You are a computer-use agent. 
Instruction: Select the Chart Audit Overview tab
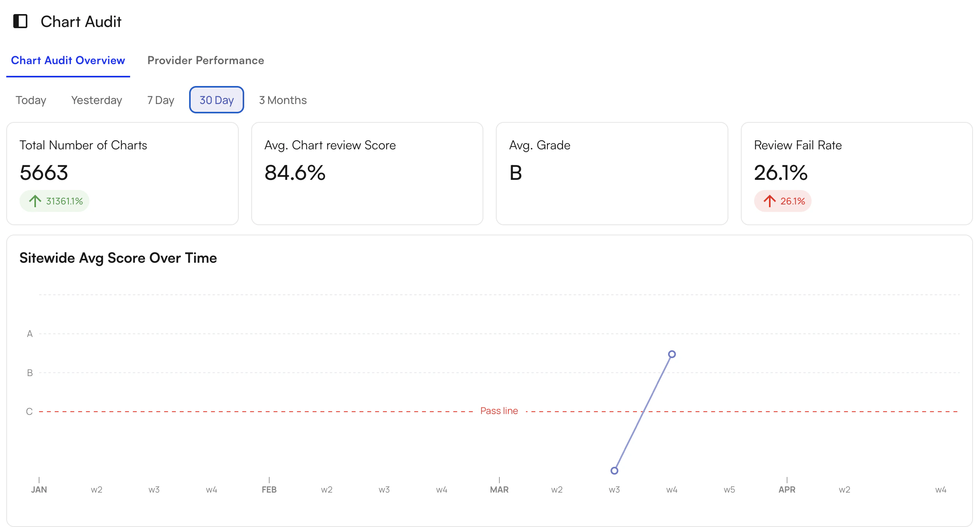(x=68, y=60)
